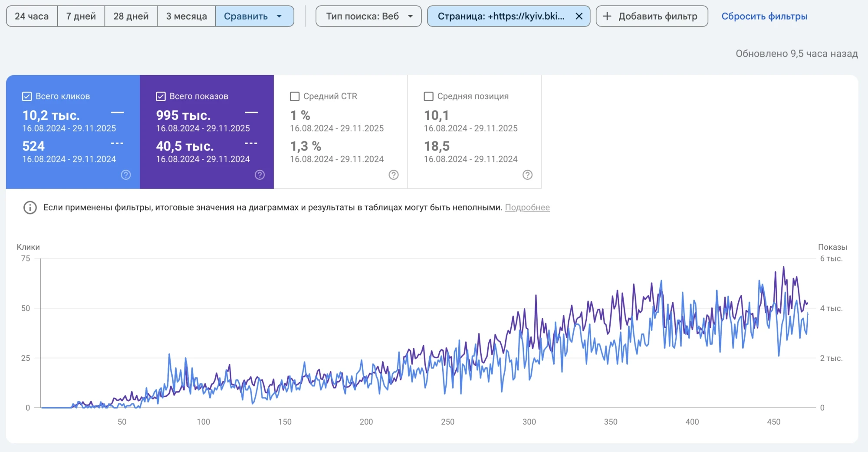This screenshot has height=452, width=868.
Task: Click the info icon beside filter notice
Action: click(30, 208)
